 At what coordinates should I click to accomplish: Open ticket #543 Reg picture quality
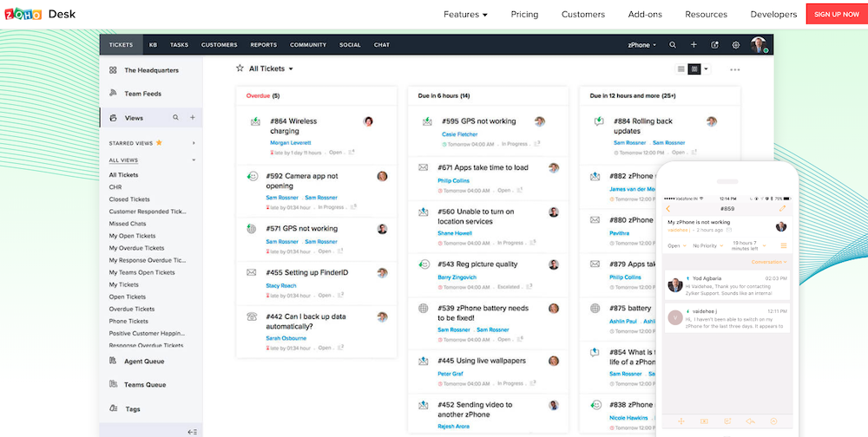[477, 264]
